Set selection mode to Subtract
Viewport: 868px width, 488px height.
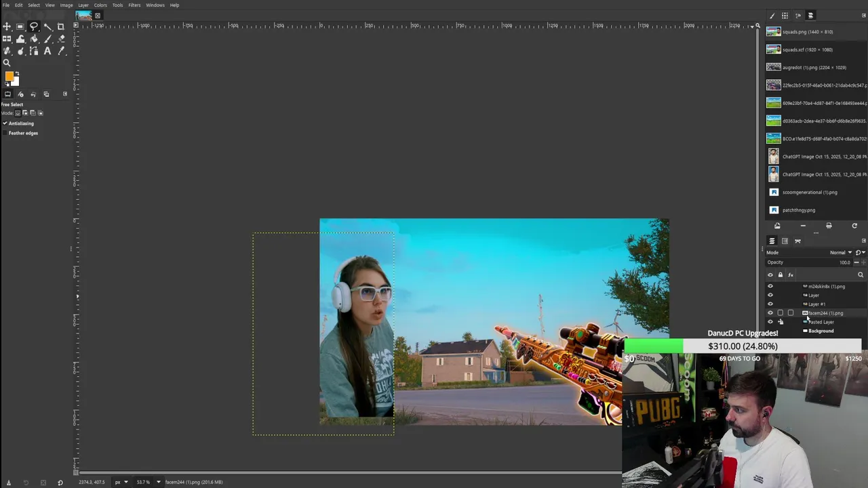point(33,113)
